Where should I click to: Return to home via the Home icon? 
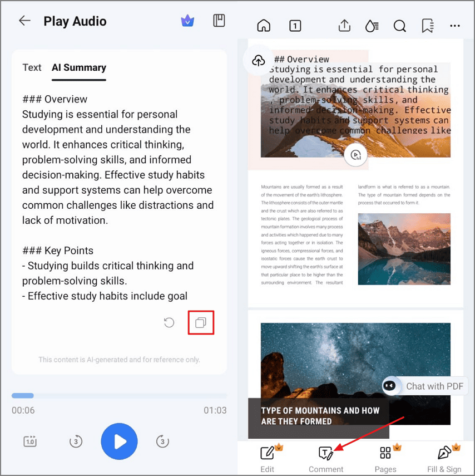[264, 26]
